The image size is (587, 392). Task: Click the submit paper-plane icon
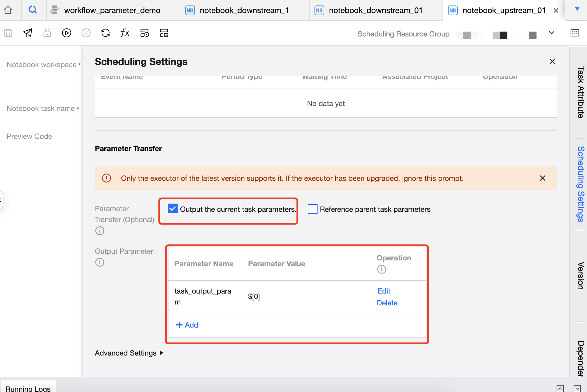coord(28,33)
